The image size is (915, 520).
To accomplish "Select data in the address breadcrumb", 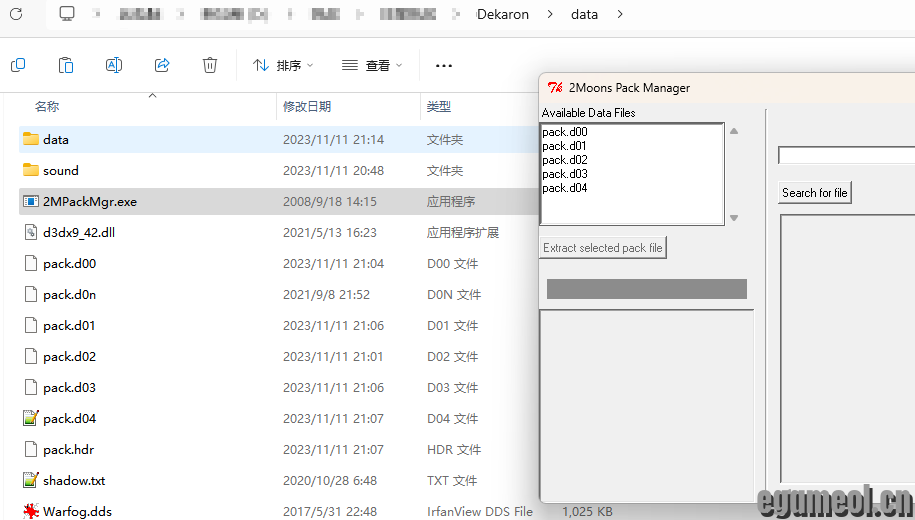I will pos(584,15).
